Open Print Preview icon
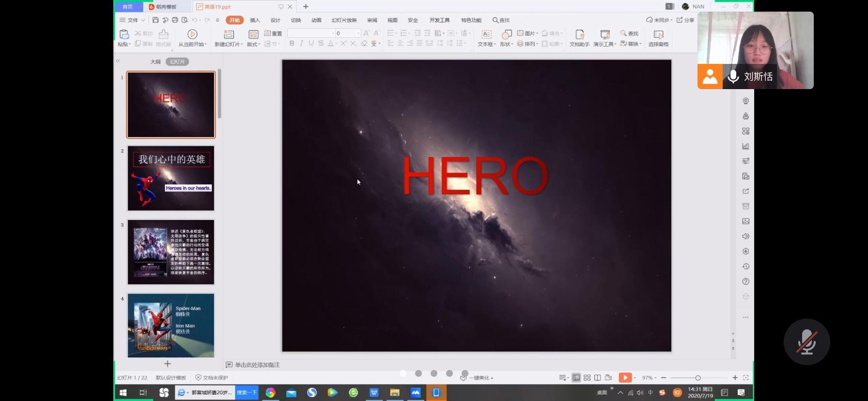The image size is (868, 401). point(185,20)
